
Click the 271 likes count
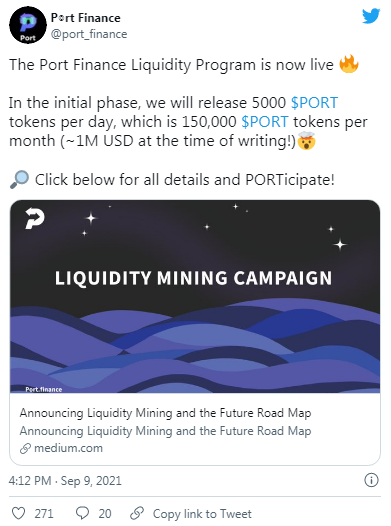[44, 514]
